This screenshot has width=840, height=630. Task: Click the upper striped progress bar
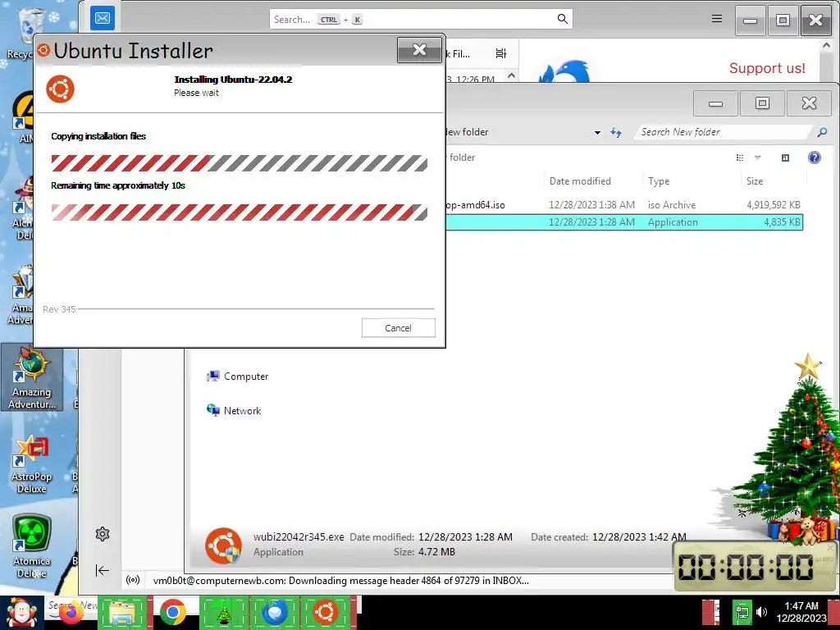[x=240, y=163]
